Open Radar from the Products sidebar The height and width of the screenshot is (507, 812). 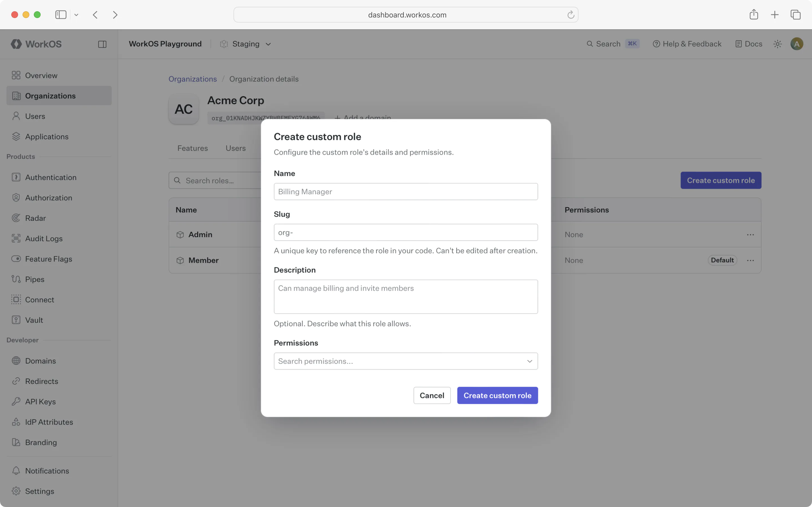click(x=35, y=218)
